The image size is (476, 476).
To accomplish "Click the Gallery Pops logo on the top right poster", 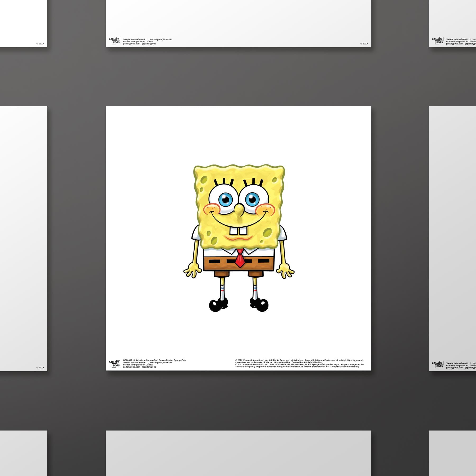I will tap(437, 41).
